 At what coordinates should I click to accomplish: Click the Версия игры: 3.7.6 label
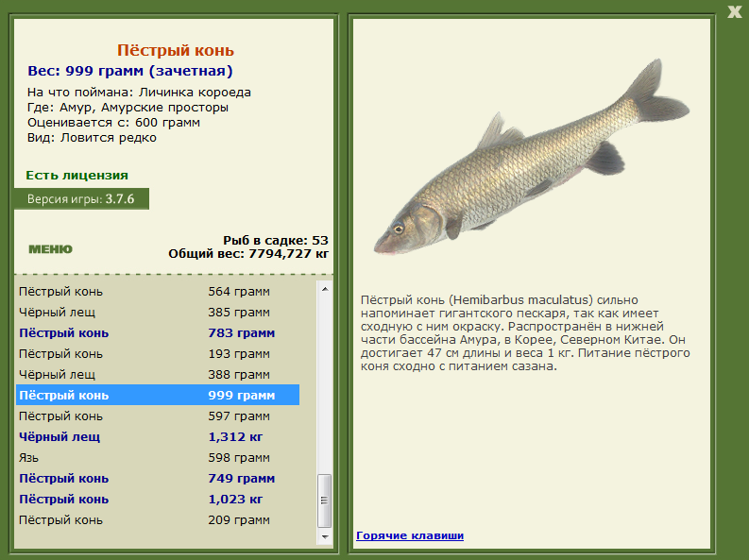click(81, 198)
